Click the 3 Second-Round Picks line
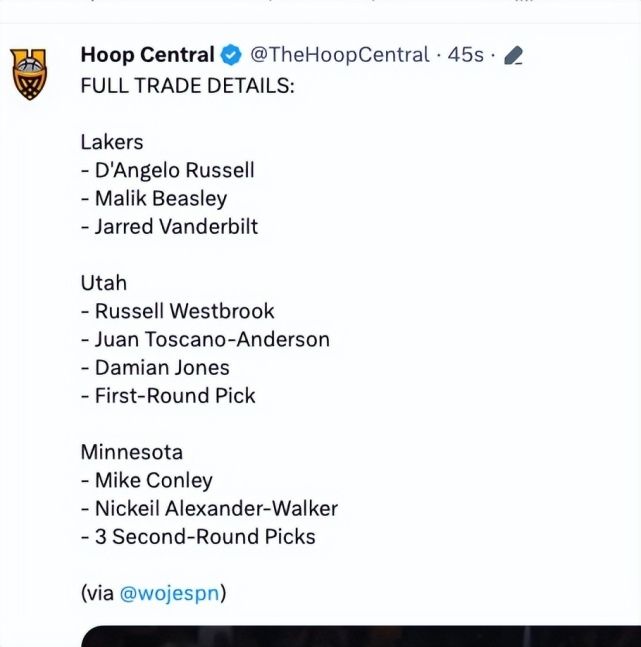Viewport: 641px width, 647px height. 198,537
